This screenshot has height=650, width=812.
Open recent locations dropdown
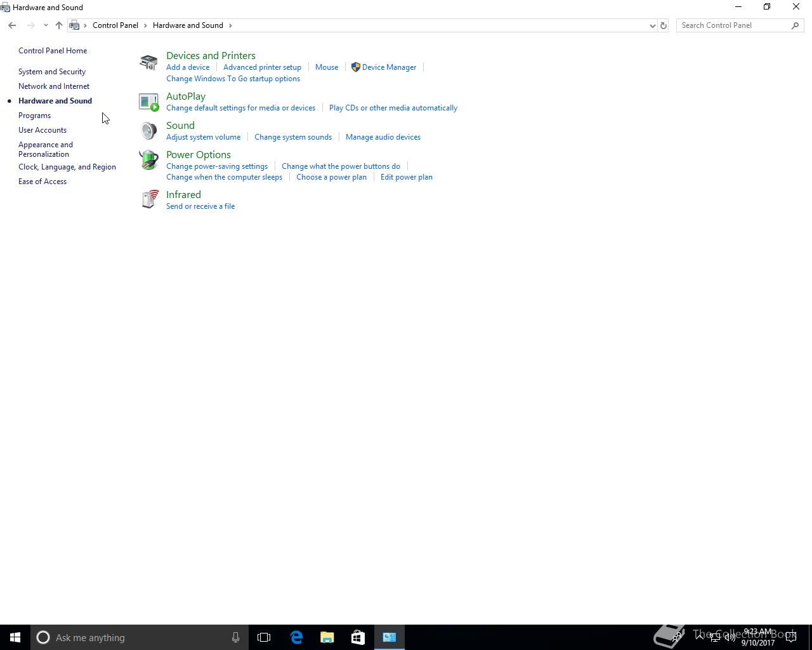click(46, 25)
